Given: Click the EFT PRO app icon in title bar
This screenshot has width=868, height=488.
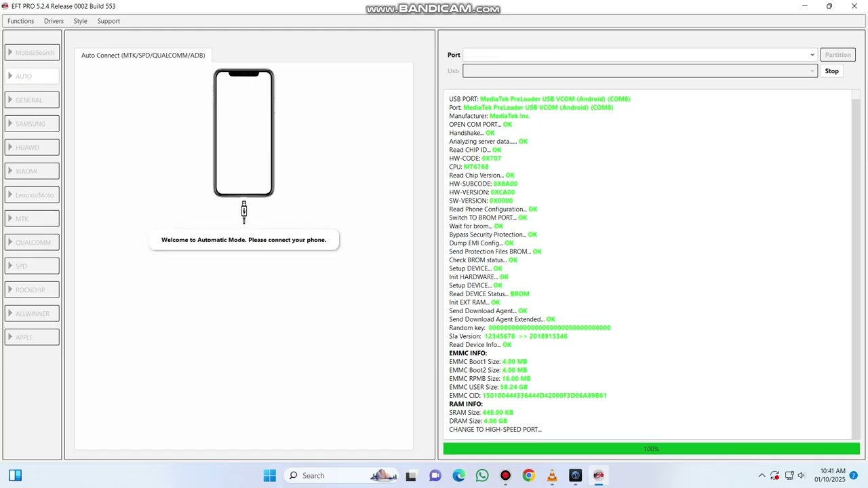Looking at the screenshot, I should [5, 6].
